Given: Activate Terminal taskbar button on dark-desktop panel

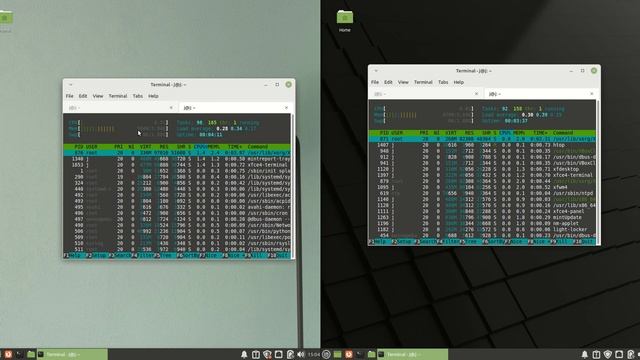Looking at the screenshot, I should (413, 354).
